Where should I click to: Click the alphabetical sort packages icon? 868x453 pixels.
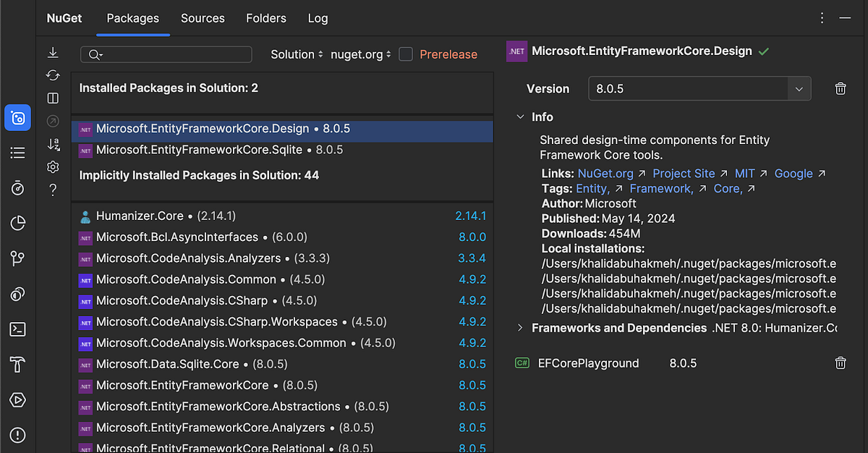click(52, 144)
